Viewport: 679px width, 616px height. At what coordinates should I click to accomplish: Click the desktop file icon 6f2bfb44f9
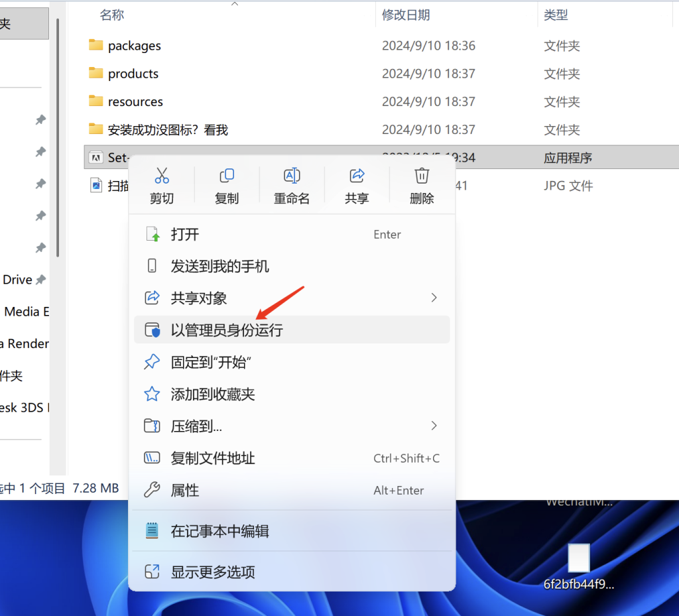[578, 559]
